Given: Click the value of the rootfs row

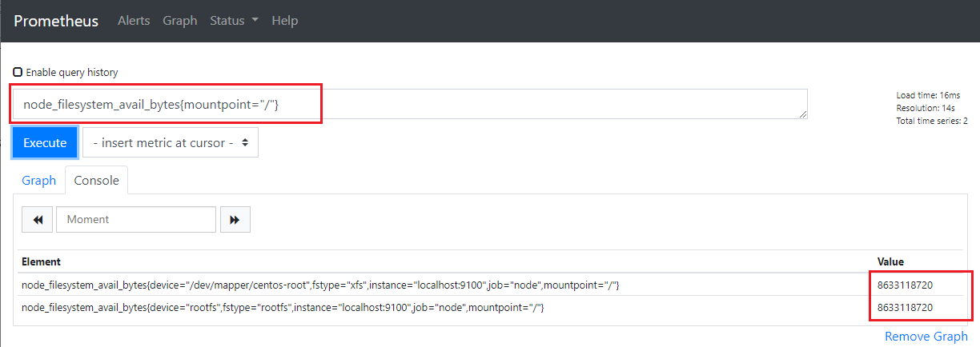Looking at the screenshot, I should [905, 308].
